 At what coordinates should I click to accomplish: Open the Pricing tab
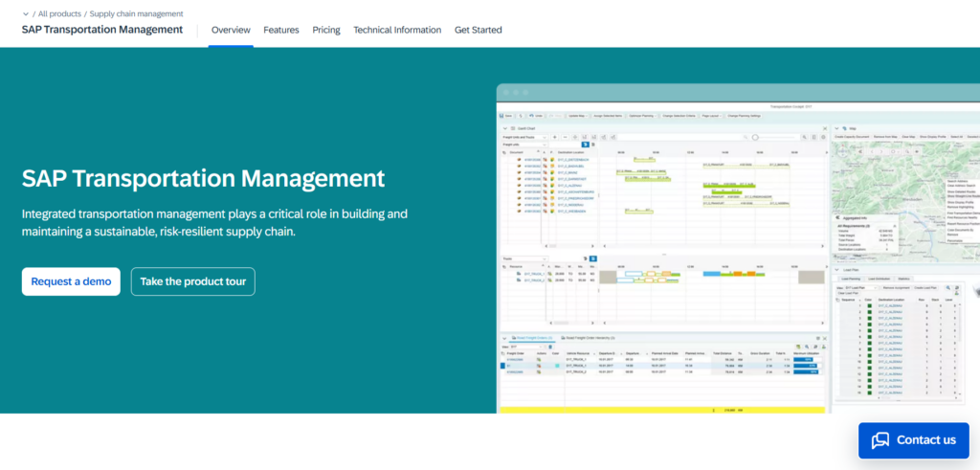pos(326,30)
